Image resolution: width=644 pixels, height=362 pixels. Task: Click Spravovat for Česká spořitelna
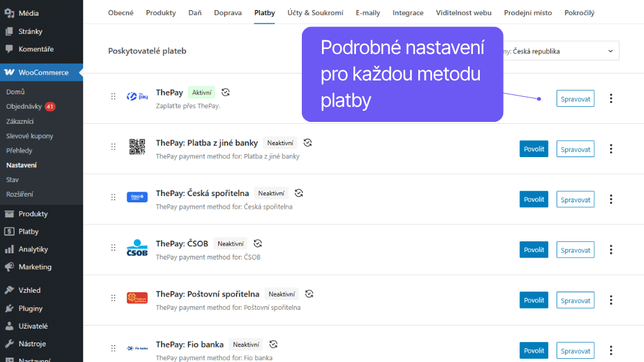pos(575,199)
